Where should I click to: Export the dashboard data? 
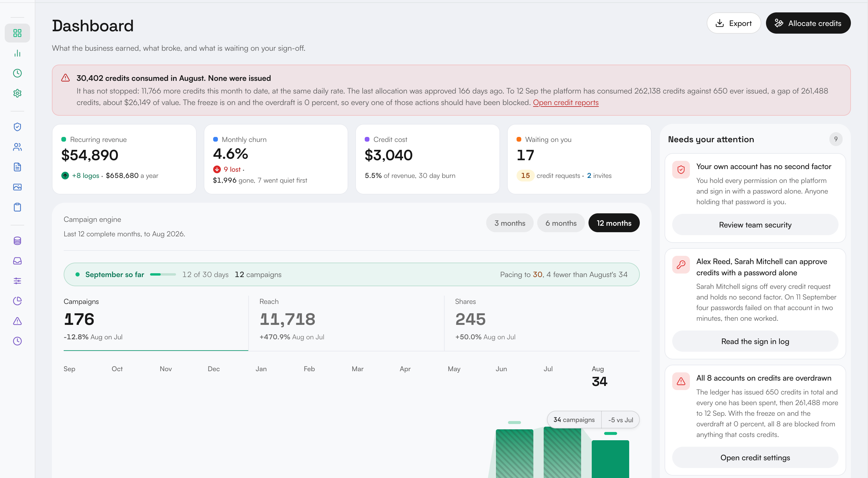click(x=734, y=23)
